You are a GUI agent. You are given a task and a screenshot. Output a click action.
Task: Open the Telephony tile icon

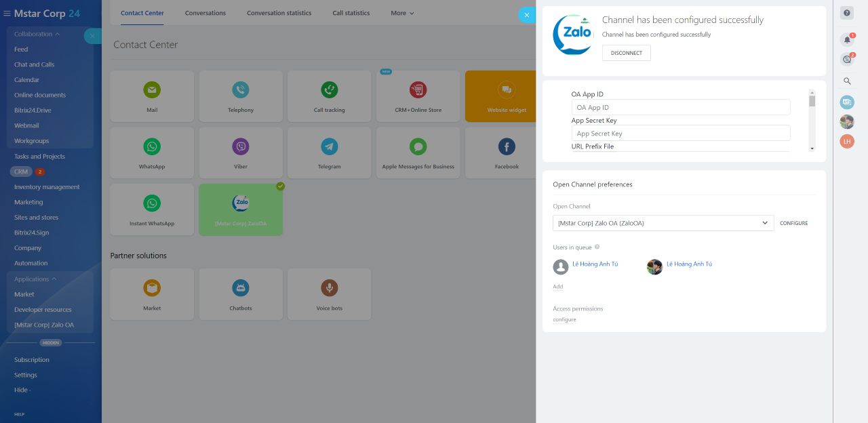point(241,89)
